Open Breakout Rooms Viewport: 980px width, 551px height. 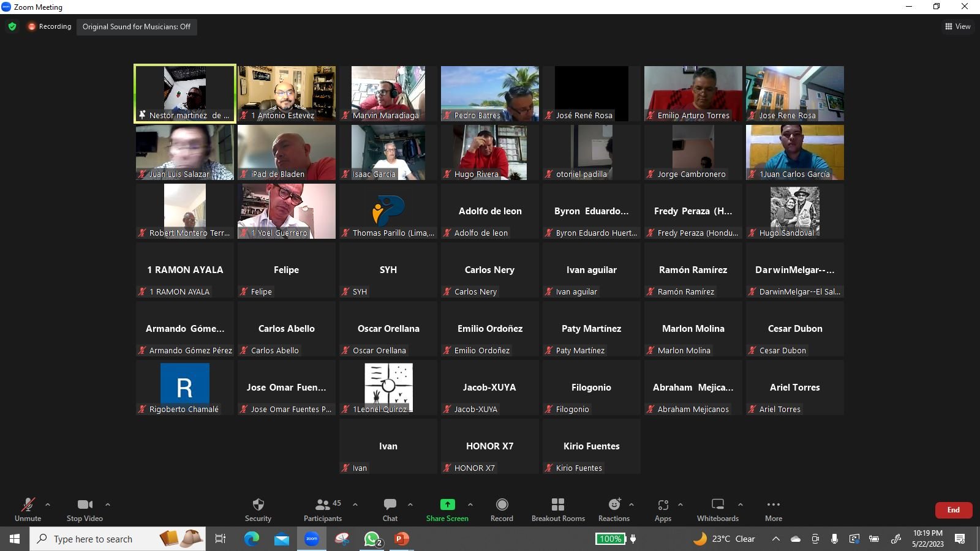click(x=558, y=509)
